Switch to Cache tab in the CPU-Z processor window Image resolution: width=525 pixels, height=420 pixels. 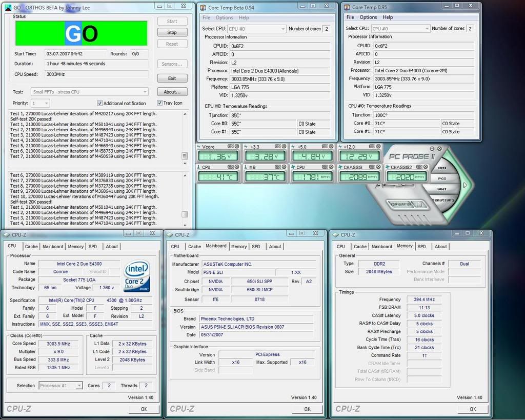point(31,247)
